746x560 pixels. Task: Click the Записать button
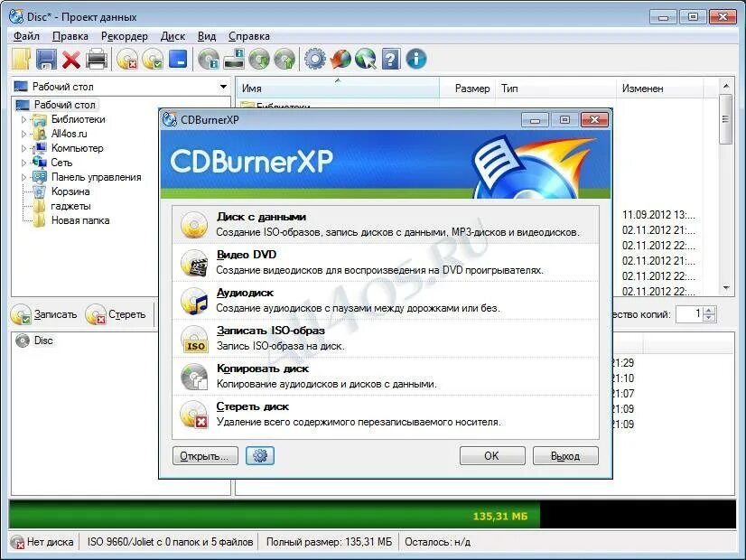click(44, 314)
